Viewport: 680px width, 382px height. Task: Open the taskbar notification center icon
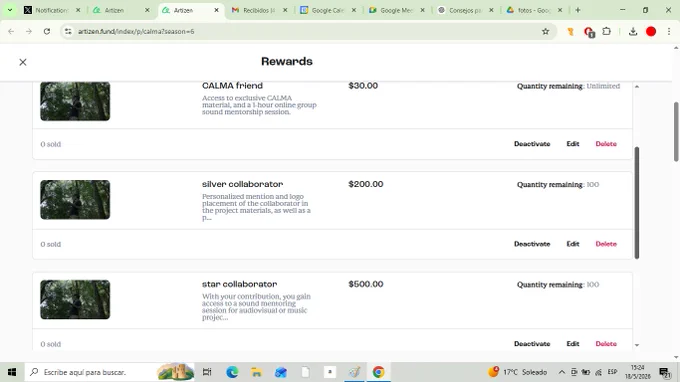(x=665, y=372)
